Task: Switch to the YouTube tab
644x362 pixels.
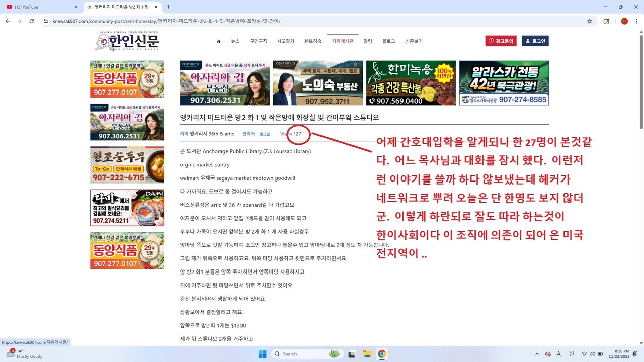Action: 40,7
